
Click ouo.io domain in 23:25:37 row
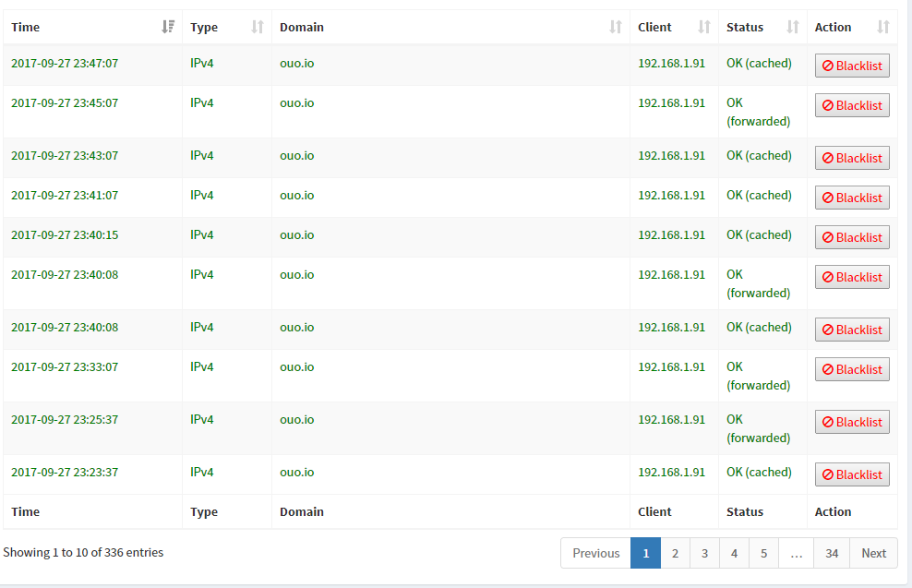pyautogui.click(x=296, y=419)
